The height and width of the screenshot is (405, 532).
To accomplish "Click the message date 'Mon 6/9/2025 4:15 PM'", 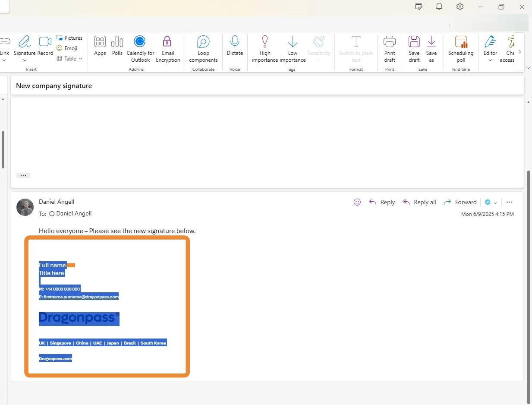I will pos(488,214).
